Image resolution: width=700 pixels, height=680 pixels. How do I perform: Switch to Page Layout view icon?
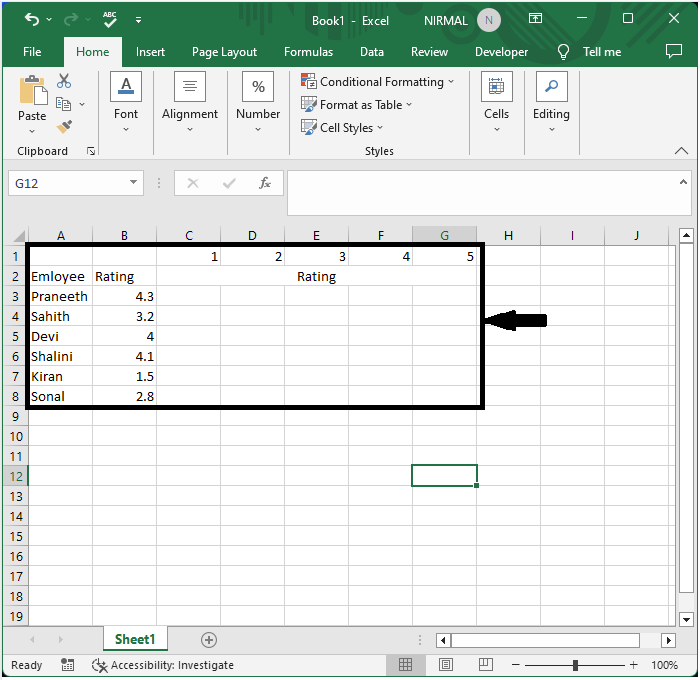point(445,665)
